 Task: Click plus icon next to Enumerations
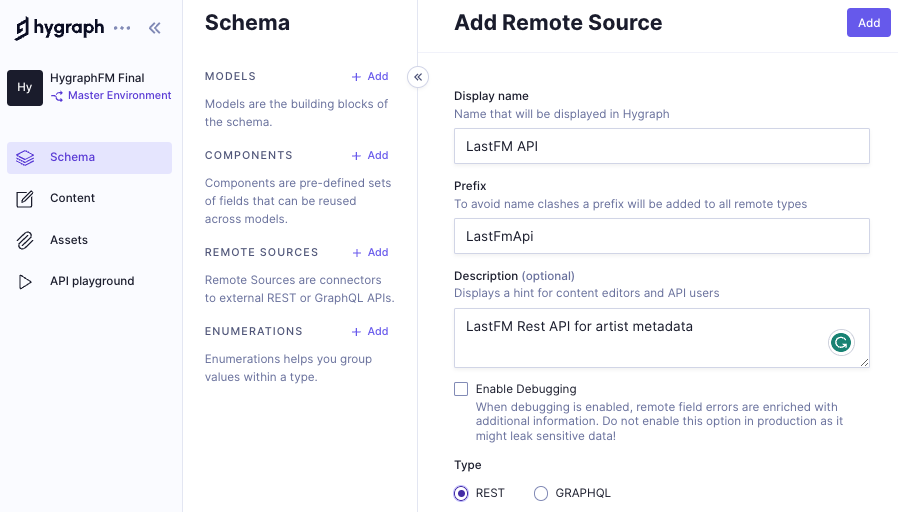[x=357, y=332]
